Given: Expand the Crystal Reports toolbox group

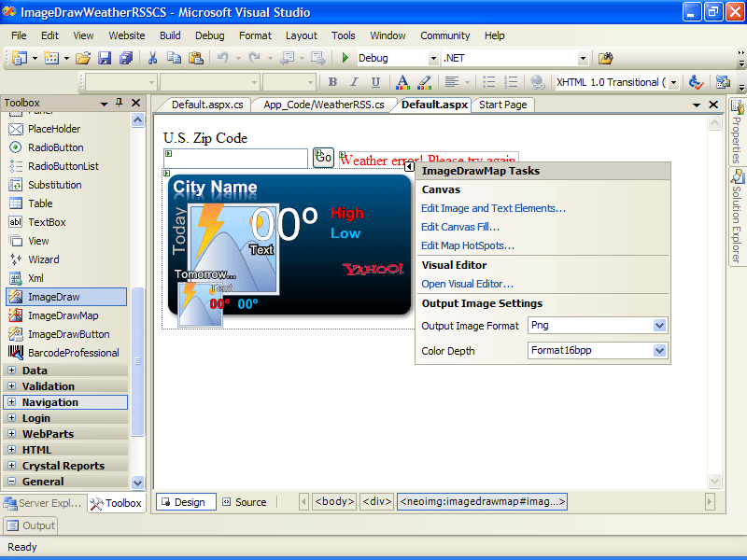Looking at the screenshot, I should click(x=12, y=465).
